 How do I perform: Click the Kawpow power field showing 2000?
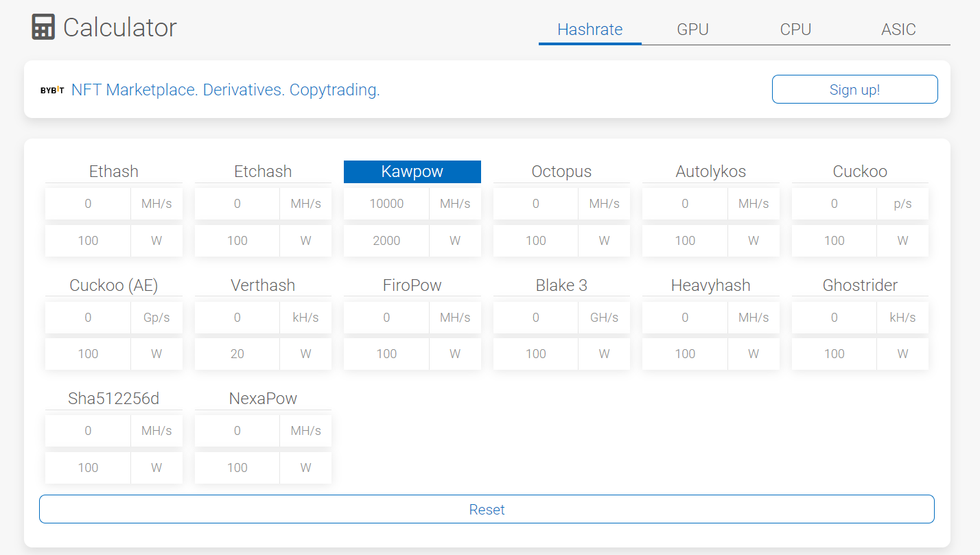[386, 241]
